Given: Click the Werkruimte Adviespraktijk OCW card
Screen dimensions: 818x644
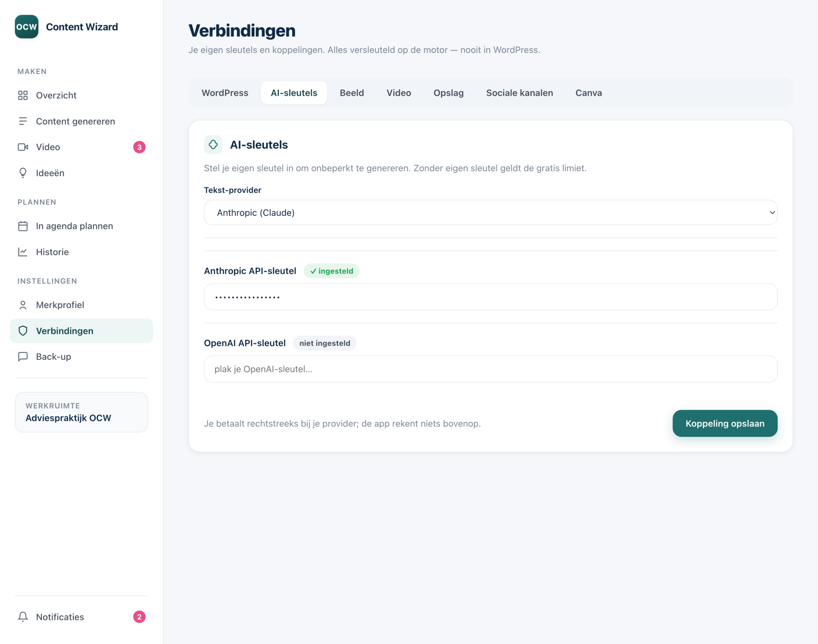Looking at the screenshot, I should tap(81, 412).
